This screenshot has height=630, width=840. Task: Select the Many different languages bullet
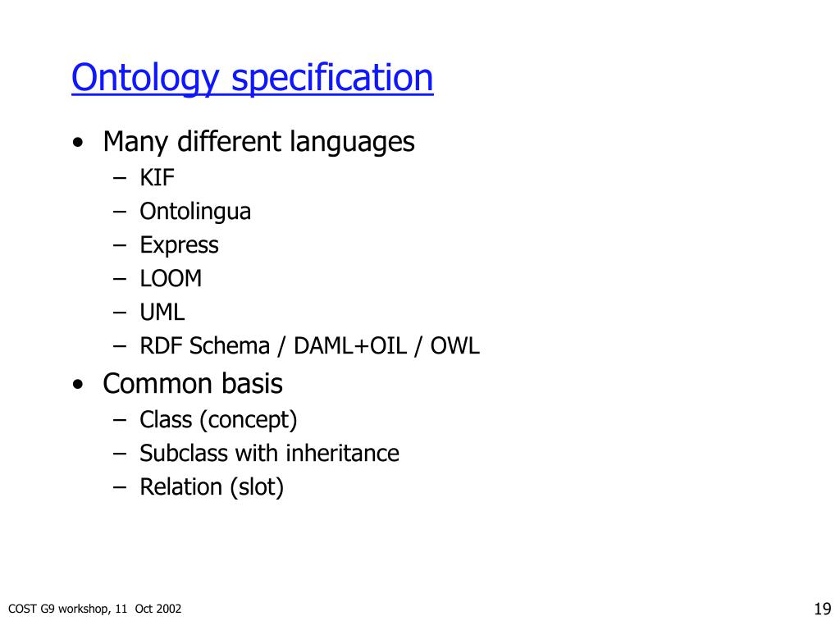point(258,142)
